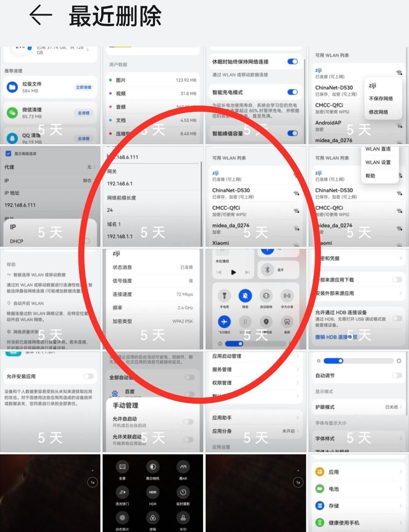The width and height of the screenshot is (409, 532).
Task: Tap 立即清理 button for 垃圾文件
Action: pyautogui.click(x=84, y=87)
